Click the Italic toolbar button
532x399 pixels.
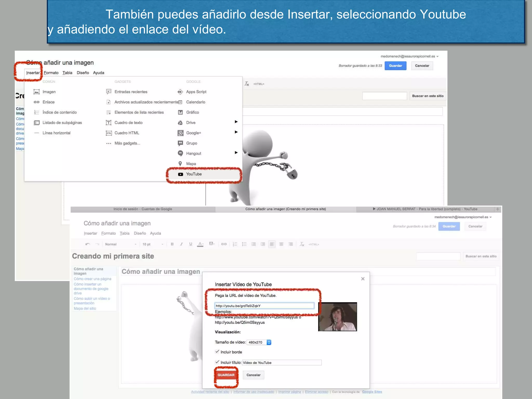(x=181, y=244)
